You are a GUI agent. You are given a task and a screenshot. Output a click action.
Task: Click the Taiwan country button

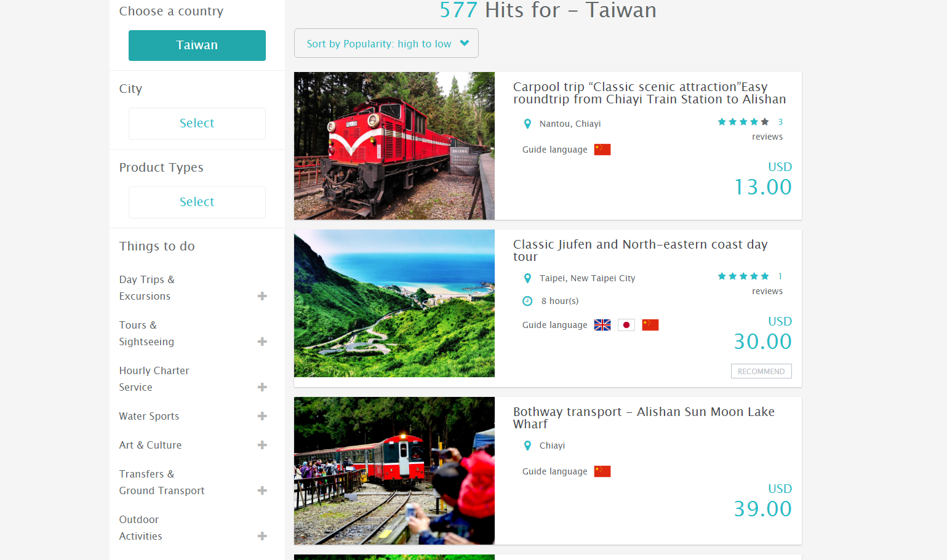coord(197,46)
